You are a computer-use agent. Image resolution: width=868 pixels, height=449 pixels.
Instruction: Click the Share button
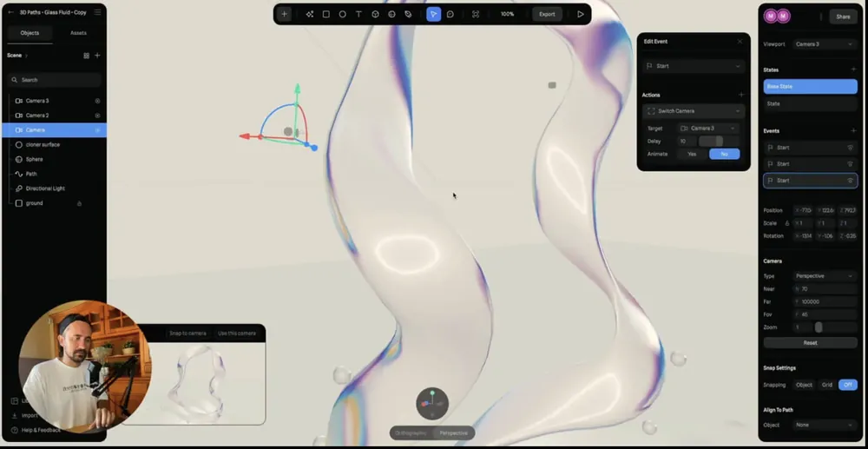click(843, 17)
